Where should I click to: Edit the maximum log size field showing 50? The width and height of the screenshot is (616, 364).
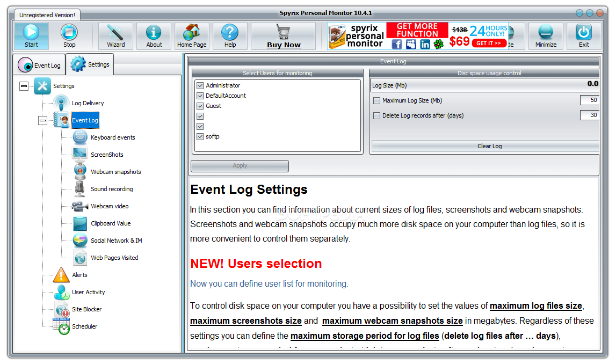pyautogui.click(x=589, y=100)
